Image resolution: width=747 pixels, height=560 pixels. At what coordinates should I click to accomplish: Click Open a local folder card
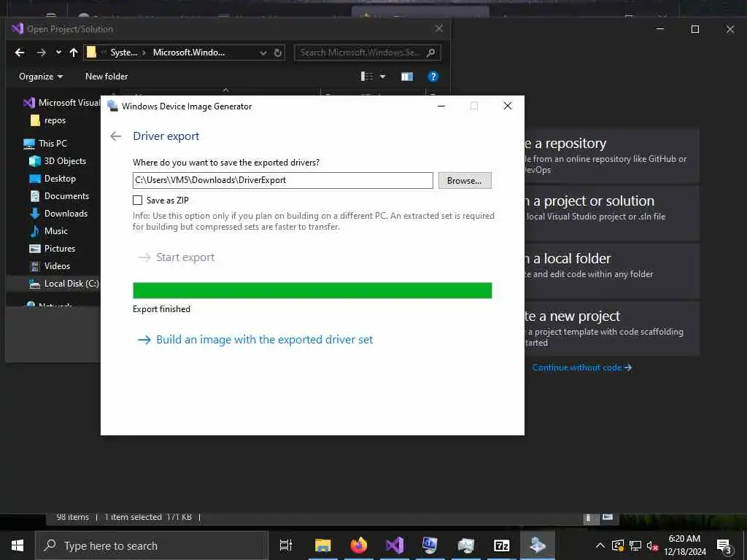coord(612,271)
